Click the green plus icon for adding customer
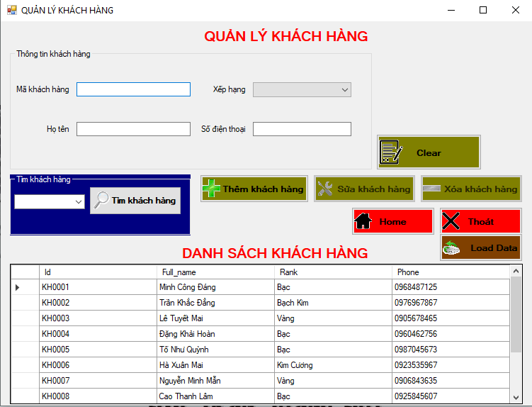This screenshot has width=532, height=407. 211,189
